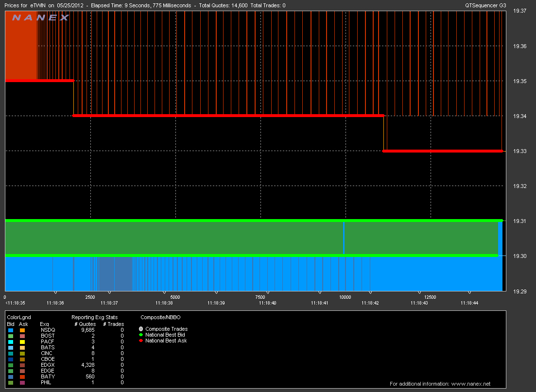The height and width of the screenshot is (392, 536).
Task: Select the 19.35 price axis label
Action: click(520, 81)
